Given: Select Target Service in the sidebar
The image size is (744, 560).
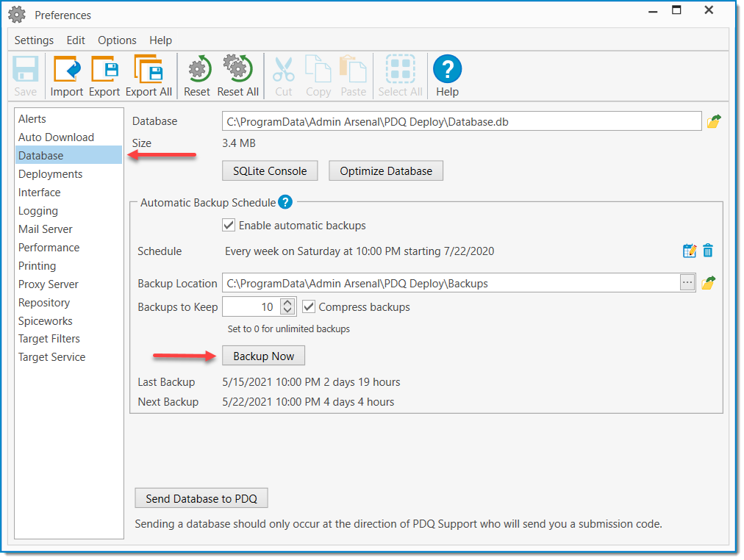Looking at the screenshot, I should (x=69, y=357).
